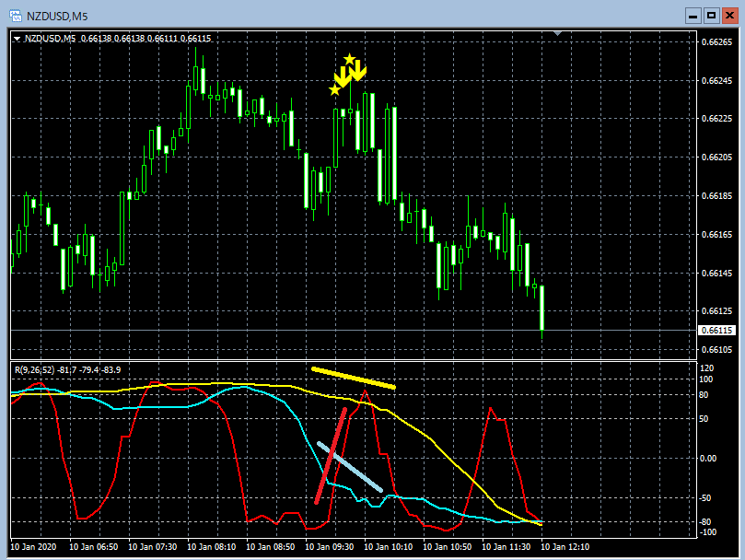Click the 10 Jan 10:10 time label

pyautogui.click(x=389, y=547)
